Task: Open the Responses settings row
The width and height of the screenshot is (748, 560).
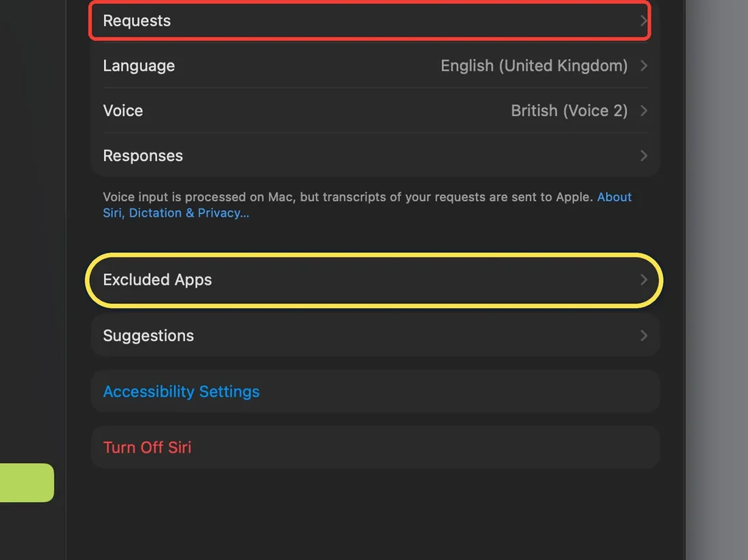Action: click(375, 156)
